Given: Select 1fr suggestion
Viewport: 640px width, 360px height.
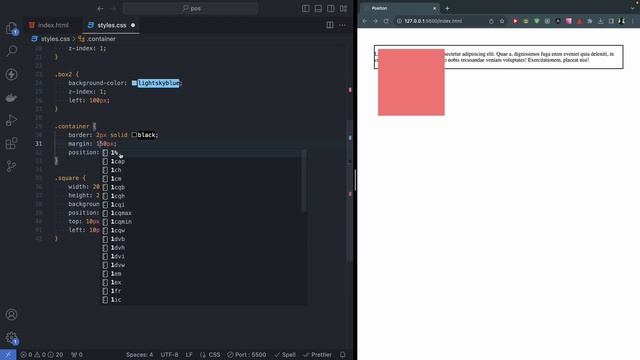Looking at the screenshot, I should click(x=204, y=291).
